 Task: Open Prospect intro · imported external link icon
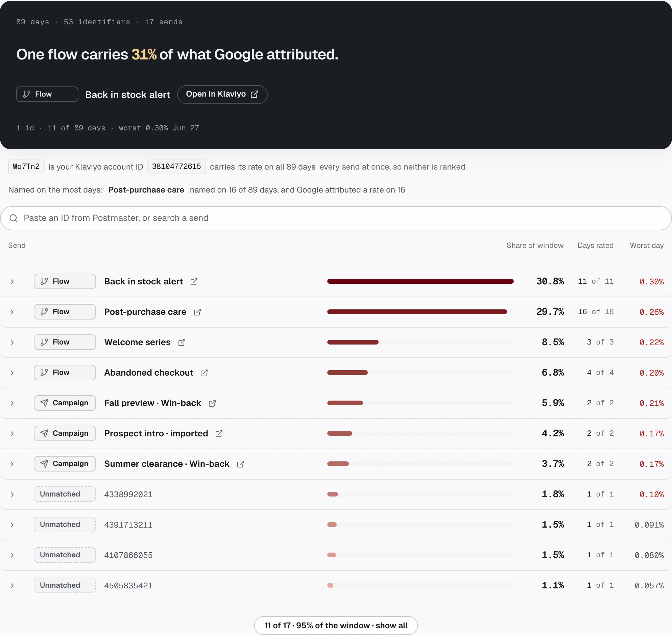pos(219,434)
